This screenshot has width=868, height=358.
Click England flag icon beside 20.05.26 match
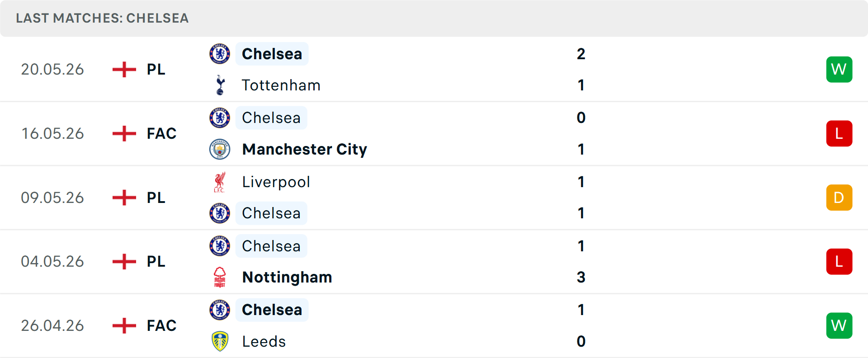(x=124, y=70)
